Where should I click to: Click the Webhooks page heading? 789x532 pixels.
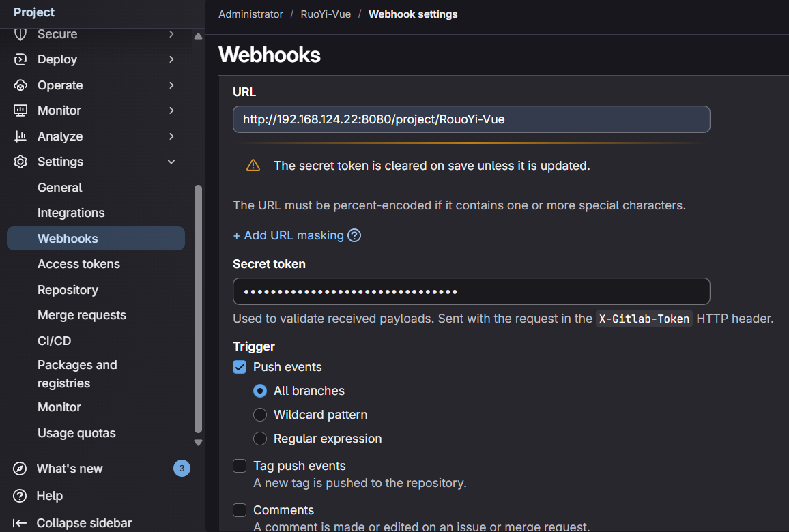click(269, 55)
